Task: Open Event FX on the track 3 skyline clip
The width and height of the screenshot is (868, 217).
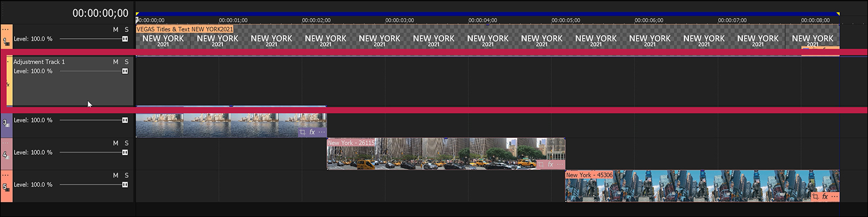Action: 312,132
